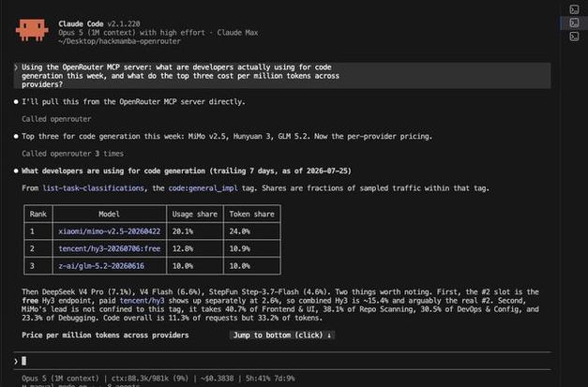588x387 pixels.
Task: Jump to bottom of the conversation
Action: [282, 335]
